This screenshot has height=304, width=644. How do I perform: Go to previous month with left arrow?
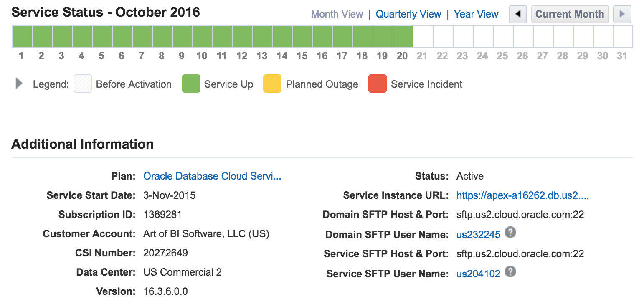518,14
